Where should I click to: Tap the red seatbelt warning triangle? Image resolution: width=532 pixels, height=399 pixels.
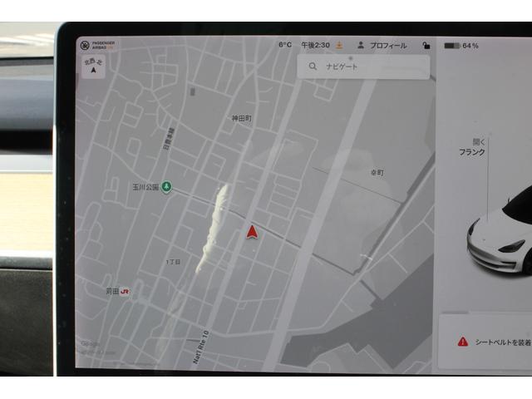(462, 342)
